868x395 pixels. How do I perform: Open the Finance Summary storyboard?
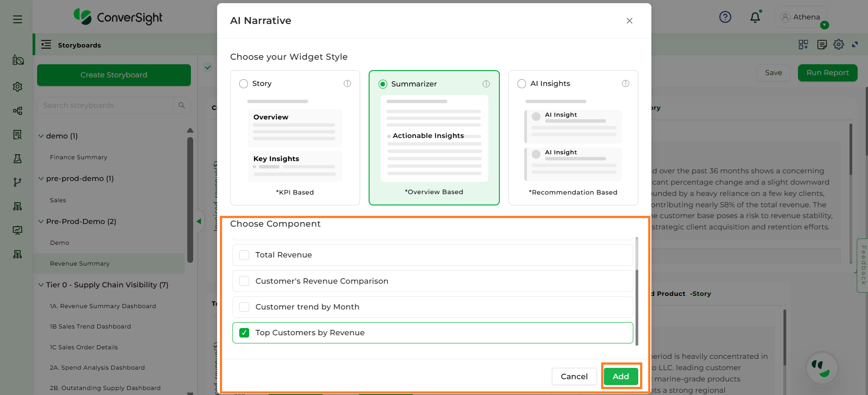79,157
